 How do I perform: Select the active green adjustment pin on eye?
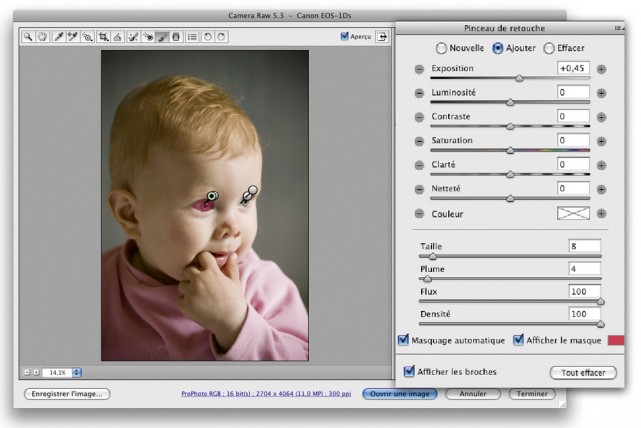[212, 196]
